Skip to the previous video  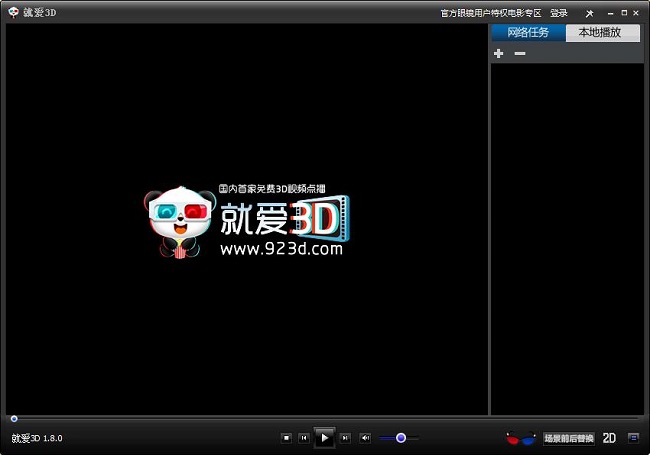pos(303,438)
